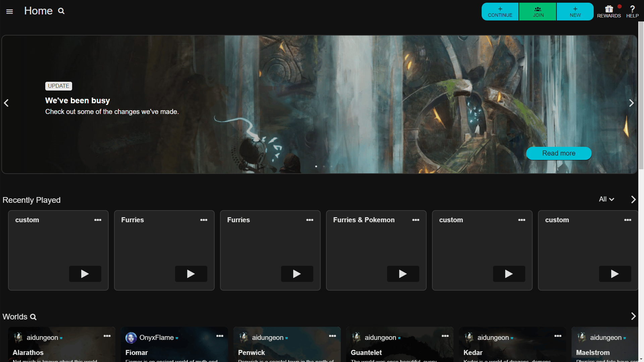Go to previous banner slide

[6, 103]
